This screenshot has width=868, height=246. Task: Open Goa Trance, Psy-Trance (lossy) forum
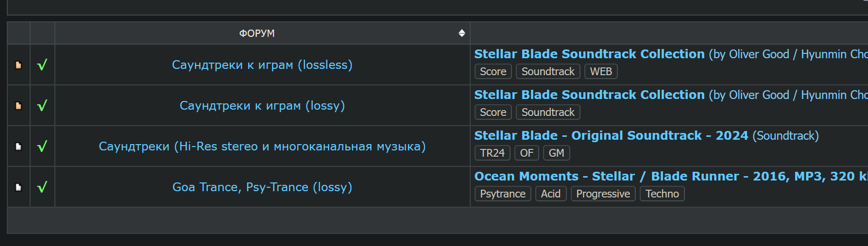tap(262, 187)
